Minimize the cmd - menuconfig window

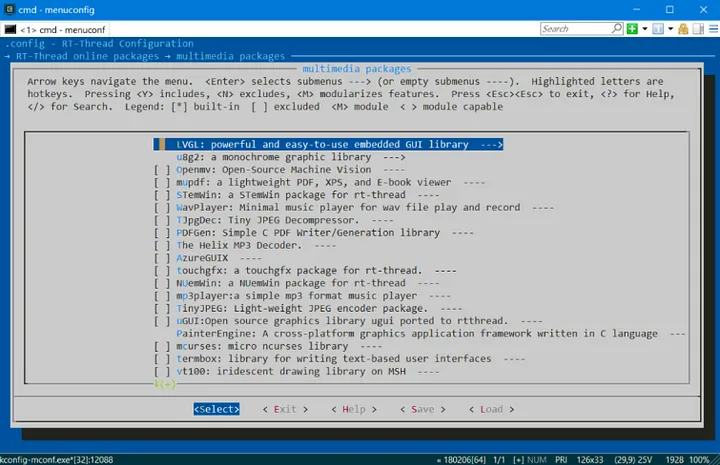[x=636, y=9]
